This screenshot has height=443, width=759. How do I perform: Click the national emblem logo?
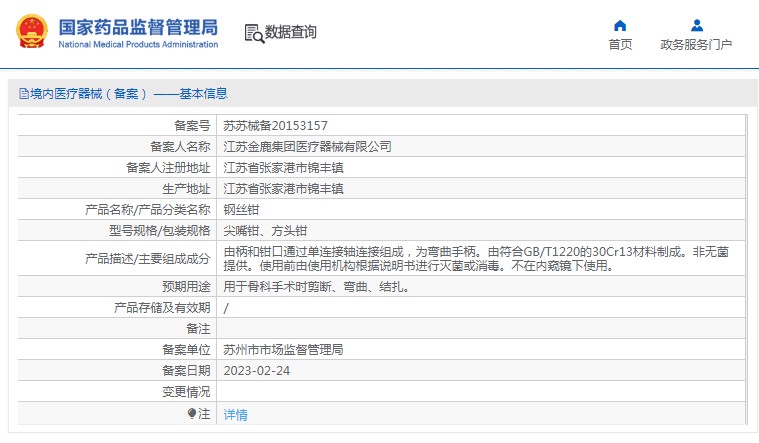pyautogui.click(x=32, y=31)
